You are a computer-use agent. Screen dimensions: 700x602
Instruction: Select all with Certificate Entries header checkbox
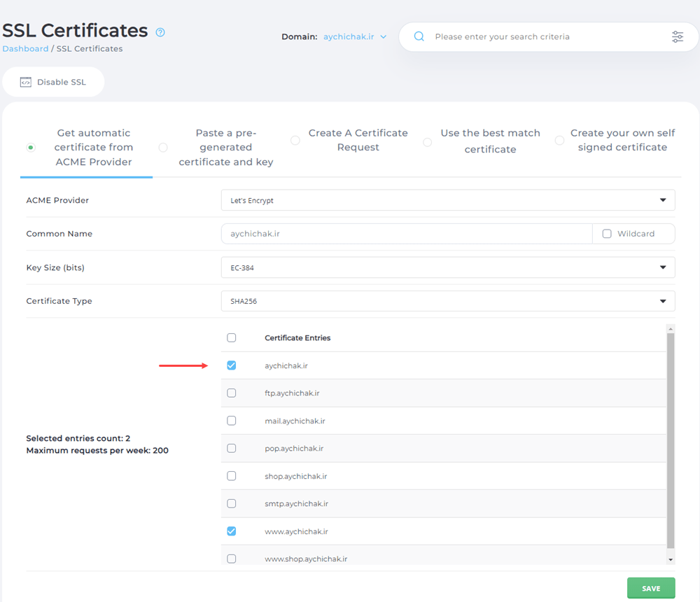[232, 337]
